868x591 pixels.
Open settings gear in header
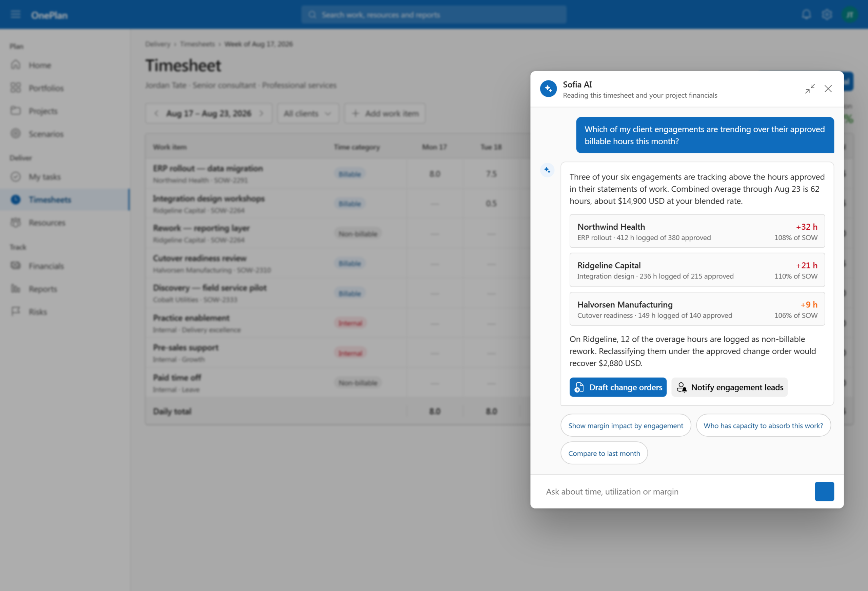pyautogui.click(x=827, y=15)
